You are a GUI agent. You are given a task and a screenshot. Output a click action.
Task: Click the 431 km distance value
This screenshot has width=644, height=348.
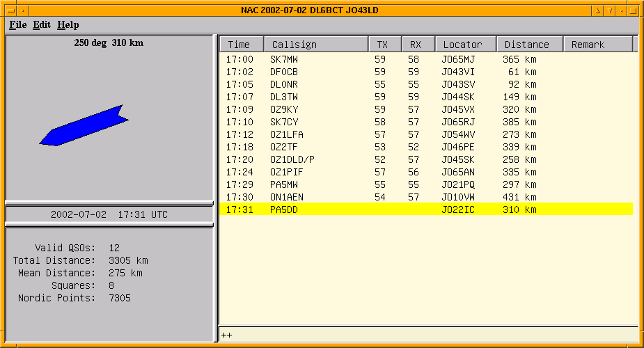pyautogui.click(x=519, y=197)
